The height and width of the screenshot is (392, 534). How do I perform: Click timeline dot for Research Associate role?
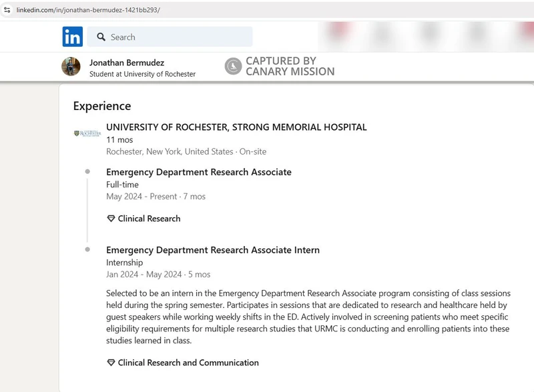coord(87,171)
